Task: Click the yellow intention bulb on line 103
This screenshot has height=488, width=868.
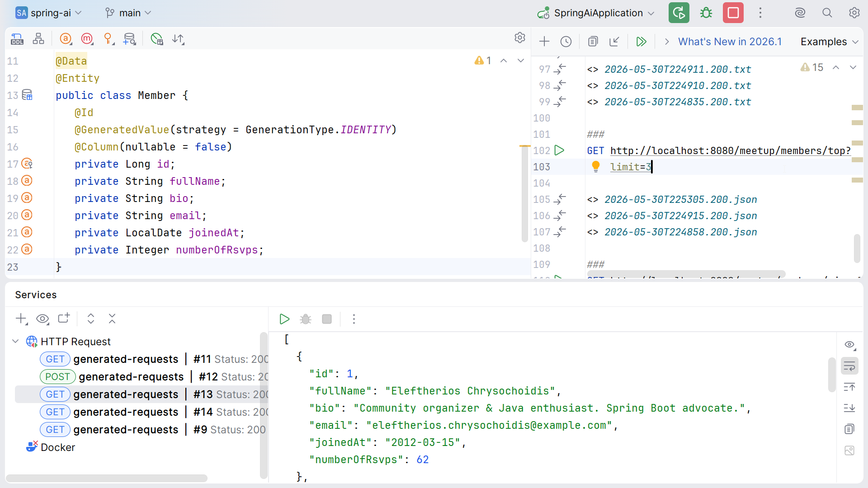Action: (596, 167)
